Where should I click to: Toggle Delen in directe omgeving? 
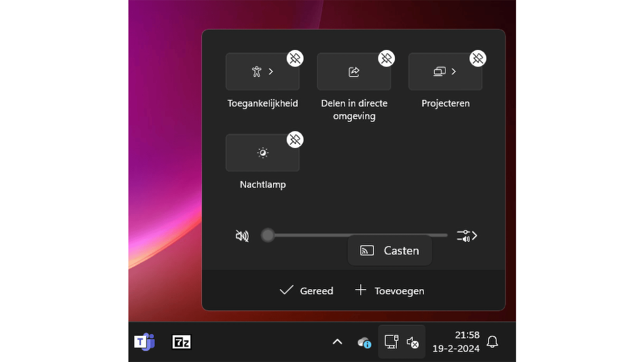354,71
